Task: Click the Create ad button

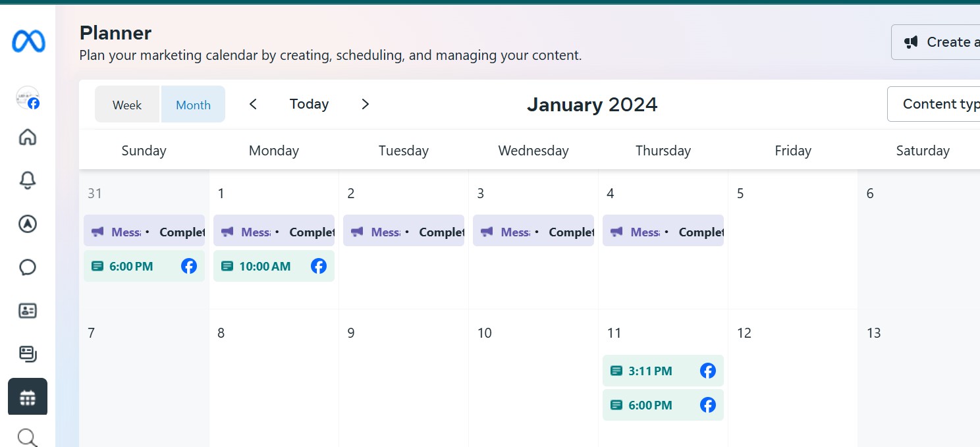Action: coord(937,42)
